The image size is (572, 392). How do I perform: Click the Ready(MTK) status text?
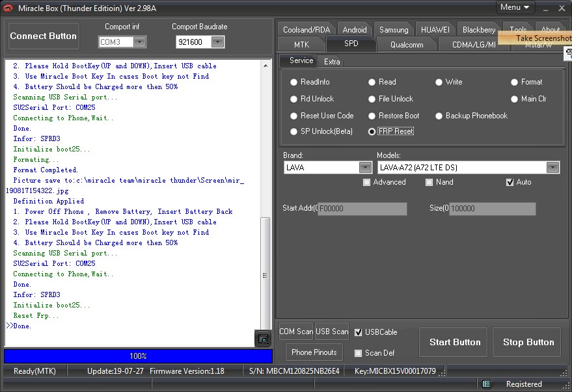pyautogui.click(x=34, y=371)
